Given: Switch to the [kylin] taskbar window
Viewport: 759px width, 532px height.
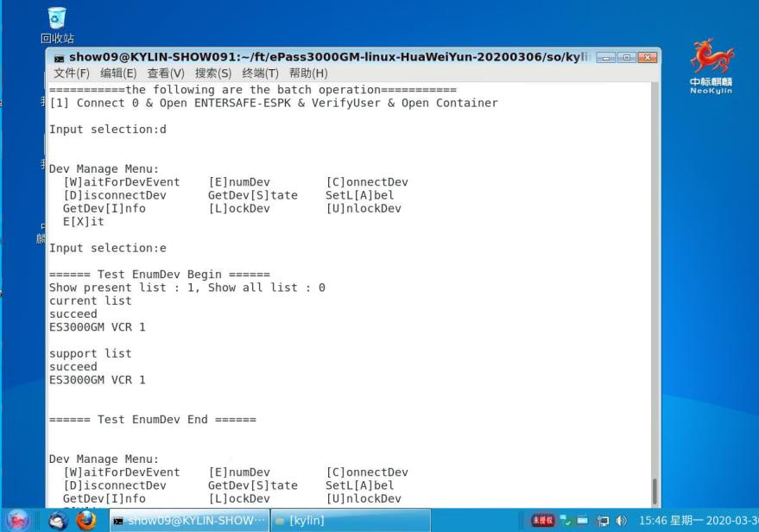Looking at the screenshot, I should [x=351, y=521].
